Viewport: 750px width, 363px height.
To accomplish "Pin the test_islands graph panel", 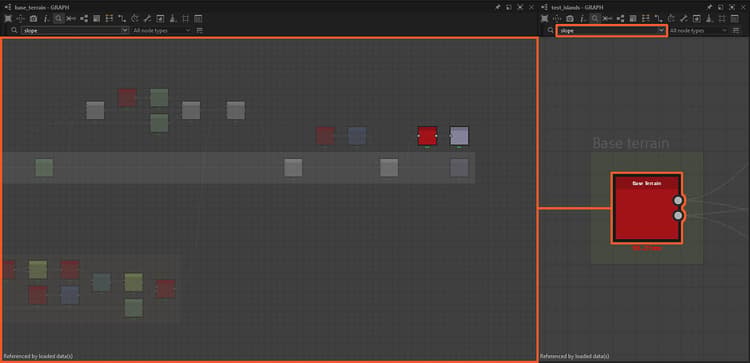I will [709, 7].
